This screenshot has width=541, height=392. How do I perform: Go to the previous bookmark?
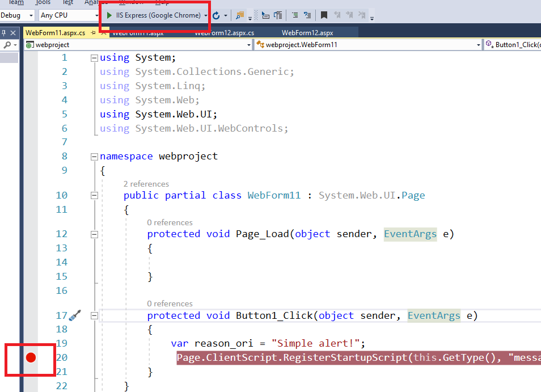click(x=337, y=15)
